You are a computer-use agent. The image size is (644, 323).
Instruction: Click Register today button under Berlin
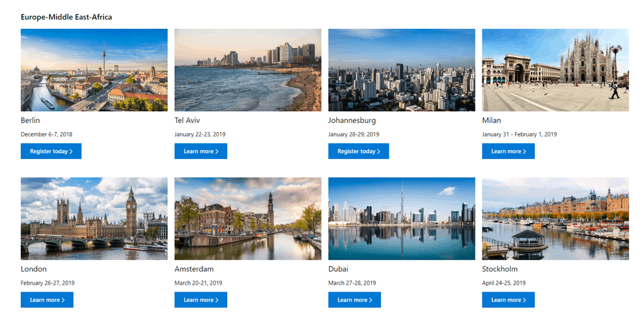coord(51,151)
